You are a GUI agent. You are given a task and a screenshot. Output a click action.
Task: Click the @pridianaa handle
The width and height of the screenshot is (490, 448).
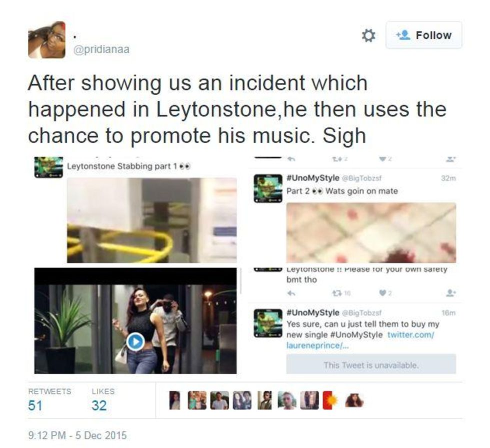[x=101, y=49]
